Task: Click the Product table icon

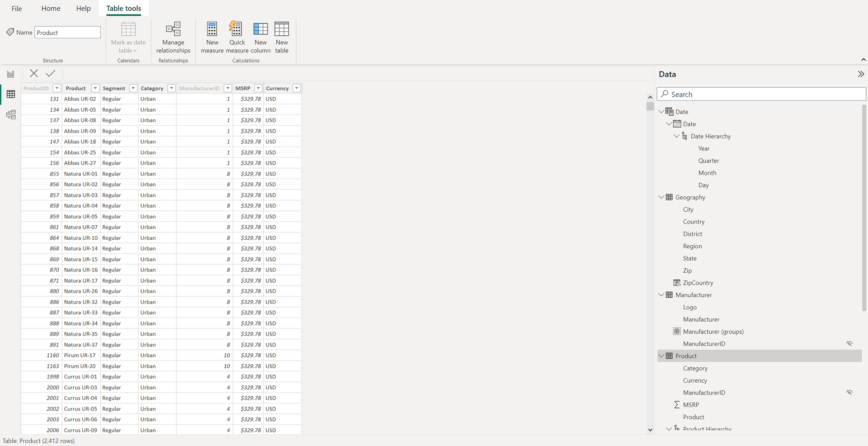Action: coord(669,356)
